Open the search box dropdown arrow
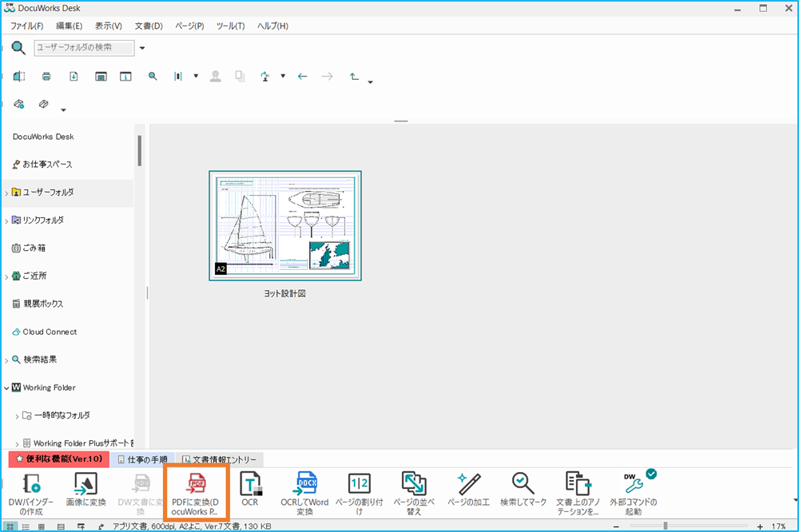 142,48
